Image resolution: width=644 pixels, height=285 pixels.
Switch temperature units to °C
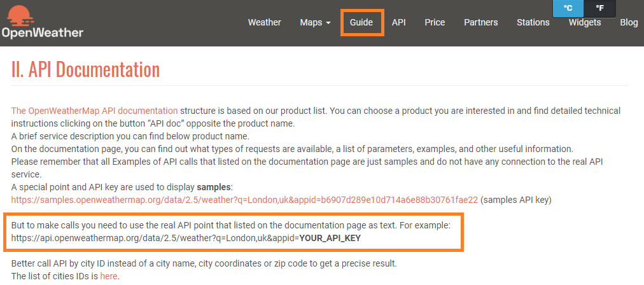[568, 8]
